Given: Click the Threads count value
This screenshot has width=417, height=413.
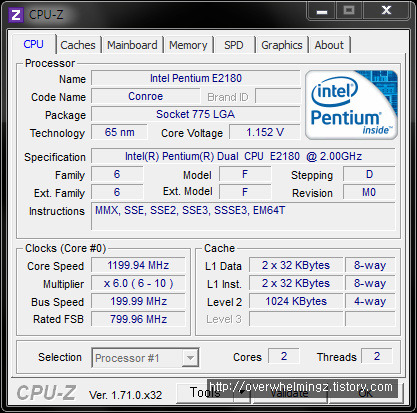Looking at the screenshot, I should (x=377, y=356).
